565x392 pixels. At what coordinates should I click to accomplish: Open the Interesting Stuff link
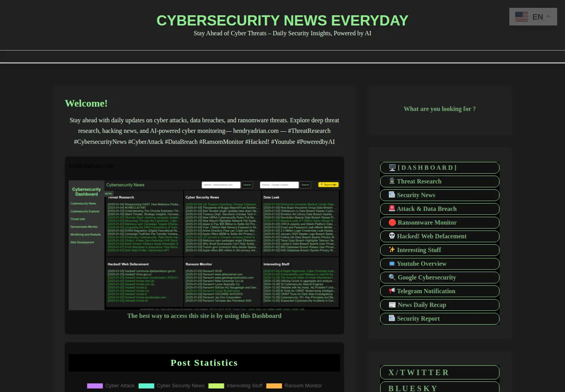[x=439, y=250]
